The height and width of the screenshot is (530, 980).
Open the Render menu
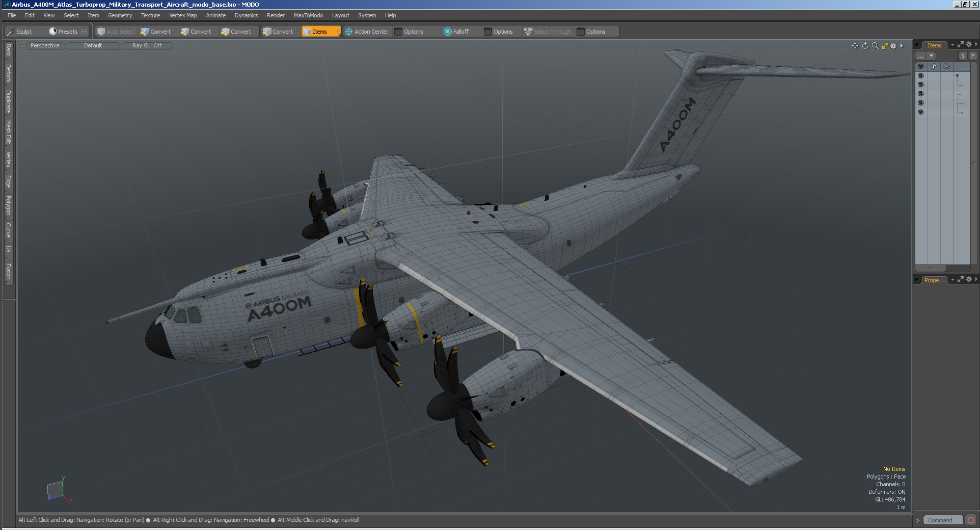276,15
